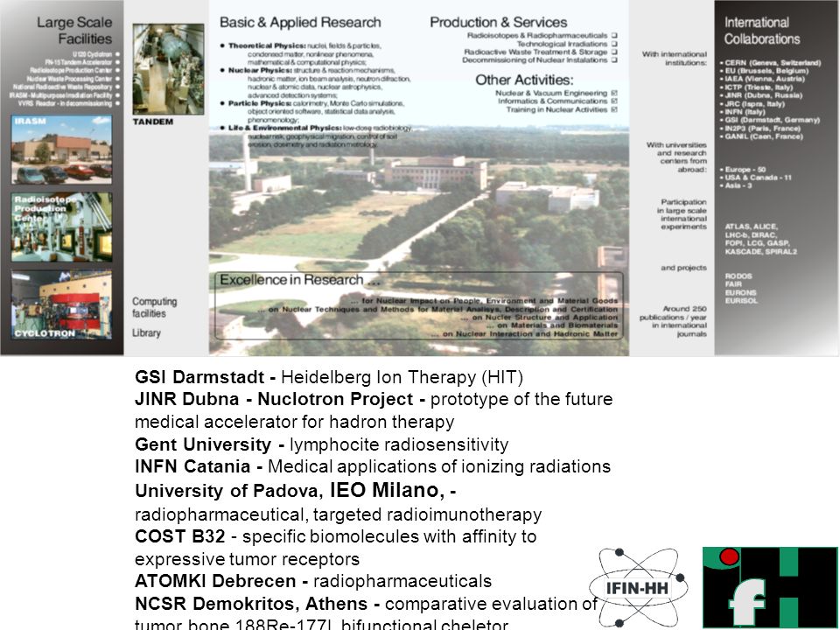Click the IFIN-HH atom logo

click(638, 588)
